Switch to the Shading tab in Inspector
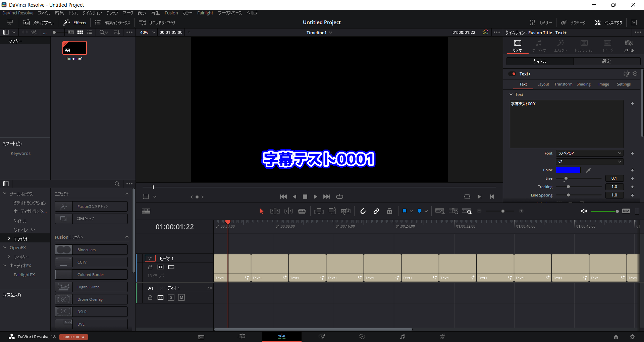644x342 pixels. pyautogui.click(x=584, y=84)
